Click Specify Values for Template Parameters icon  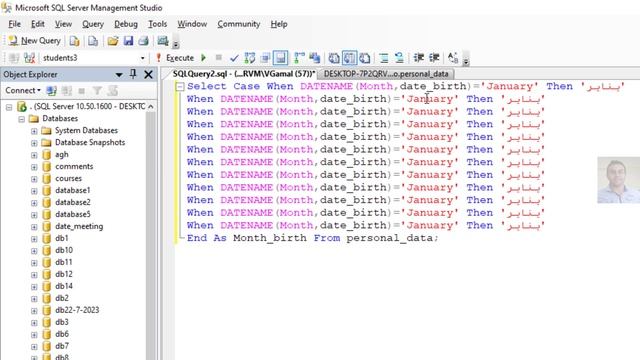pos(453,58)
